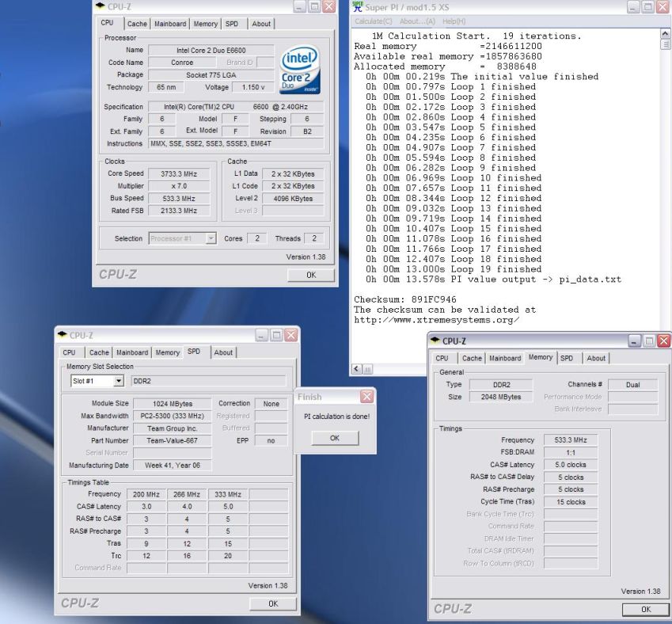
Task: Open the Memory tab in top CPU-Z window
Action: 205,24
